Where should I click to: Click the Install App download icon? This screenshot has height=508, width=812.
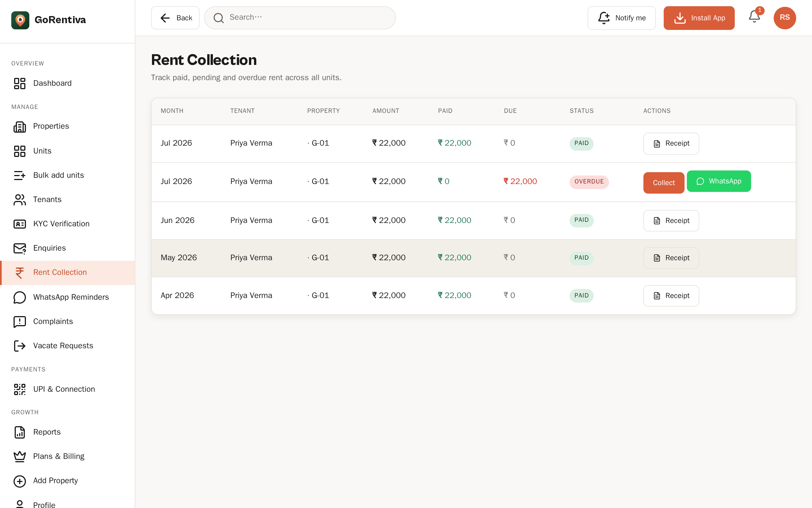[x=680, y=18]
